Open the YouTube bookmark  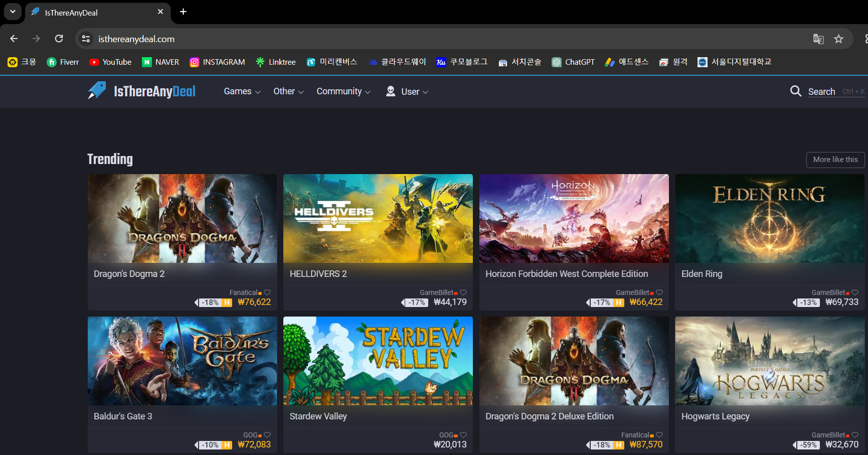tap(110, 62)
